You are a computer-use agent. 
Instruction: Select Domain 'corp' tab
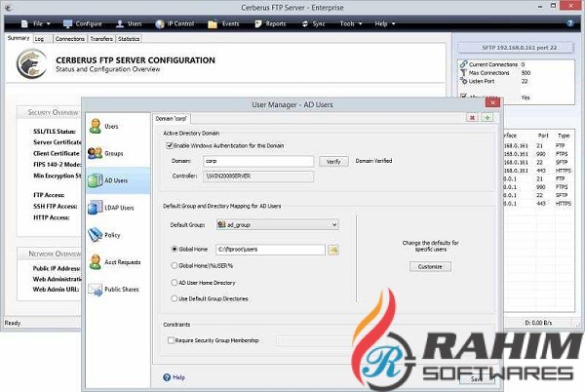[x=172, y=119]
